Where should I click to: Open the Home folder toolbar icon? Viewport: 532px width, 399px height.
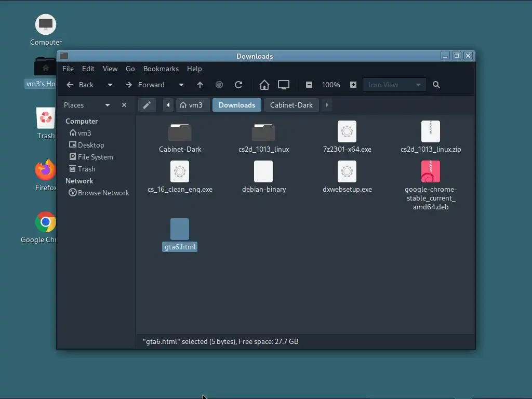[264, 85]
